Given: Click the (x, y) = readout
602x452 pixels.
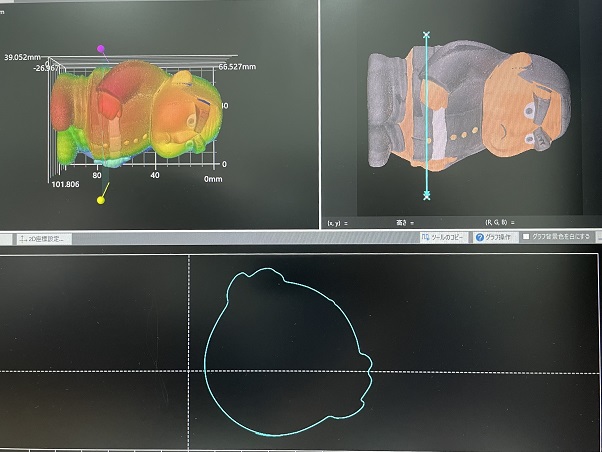Looking at the screenshot, I should click(337, 223).
